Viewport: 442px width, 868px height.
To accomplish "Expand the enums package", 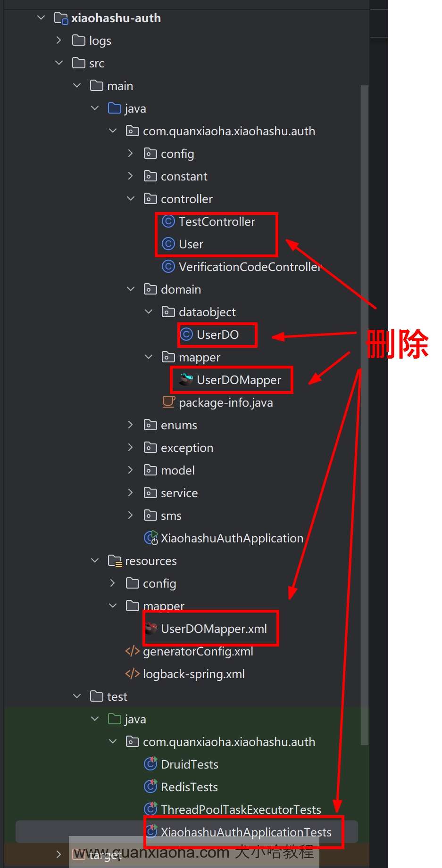I will coord(131,425).
